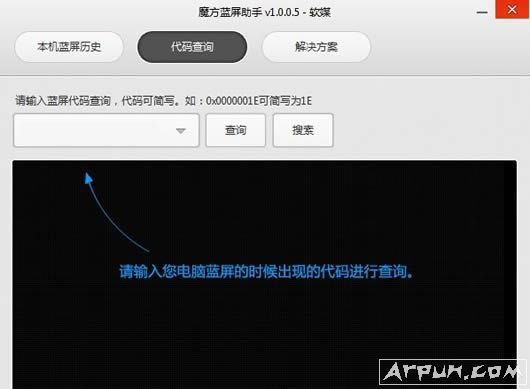The width and height of the screenshot is (530, 389).
Task: Click the 搜索 button
Action: click(x=303, y=130)
